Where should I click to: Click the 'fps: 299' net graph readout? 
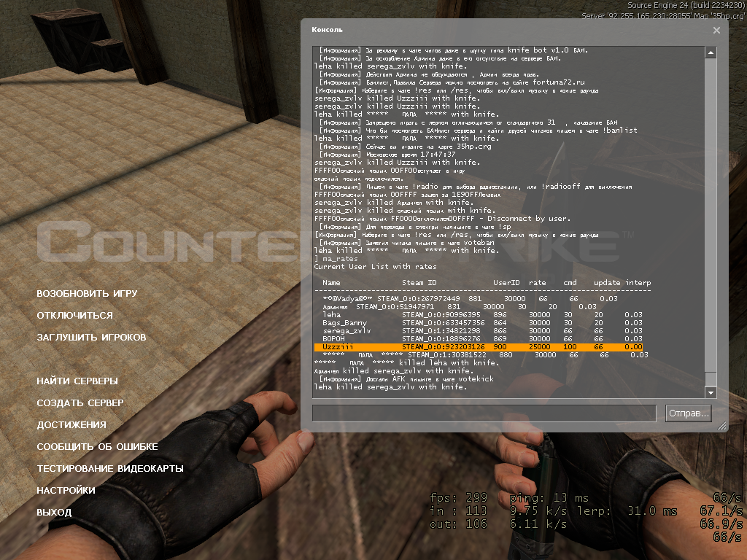coord(458,497)
